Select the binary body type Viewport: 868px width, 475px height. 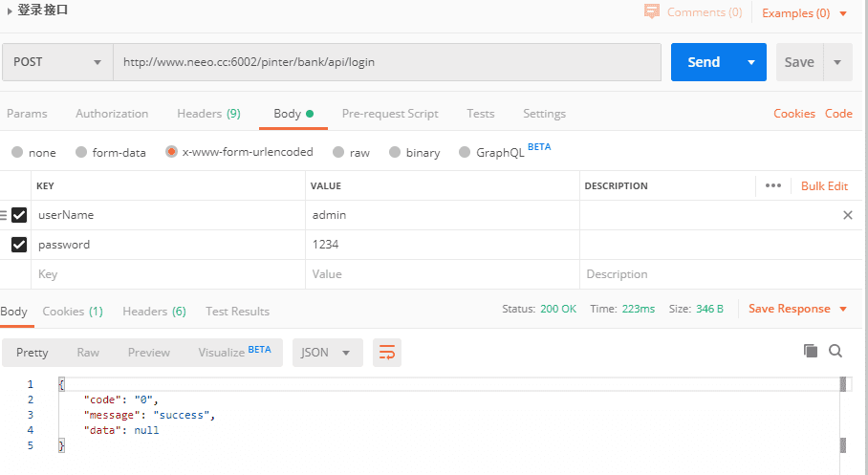coord(395,152)
